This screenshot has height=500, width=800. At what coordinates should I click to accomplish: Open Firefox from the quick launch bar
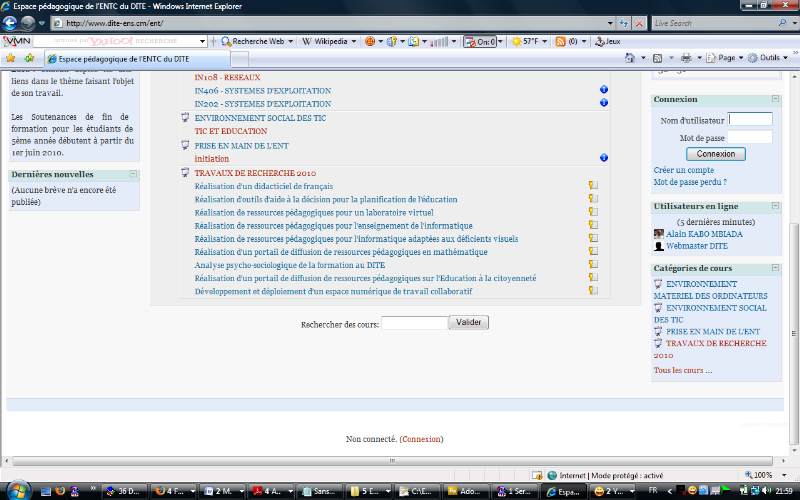[60, 491]
